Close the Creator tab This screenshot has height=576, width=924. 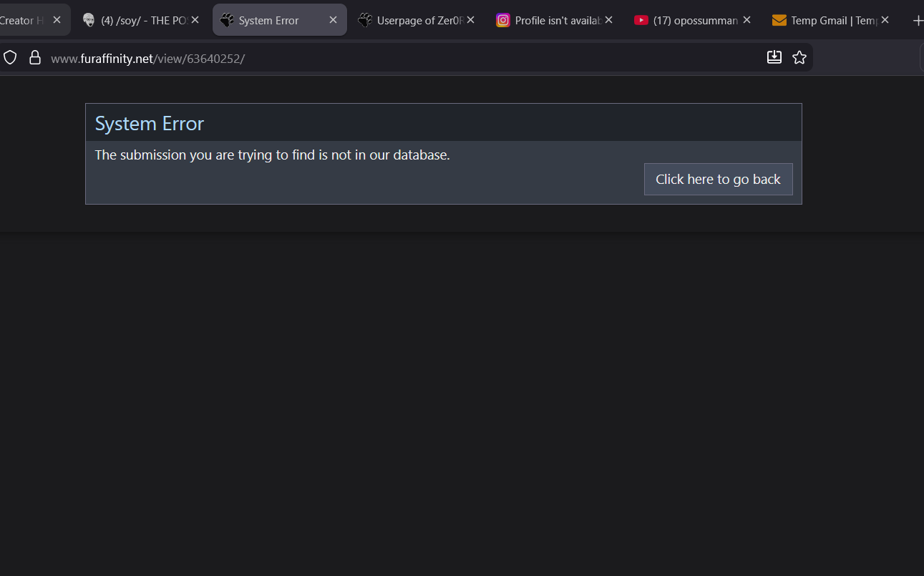57,20
